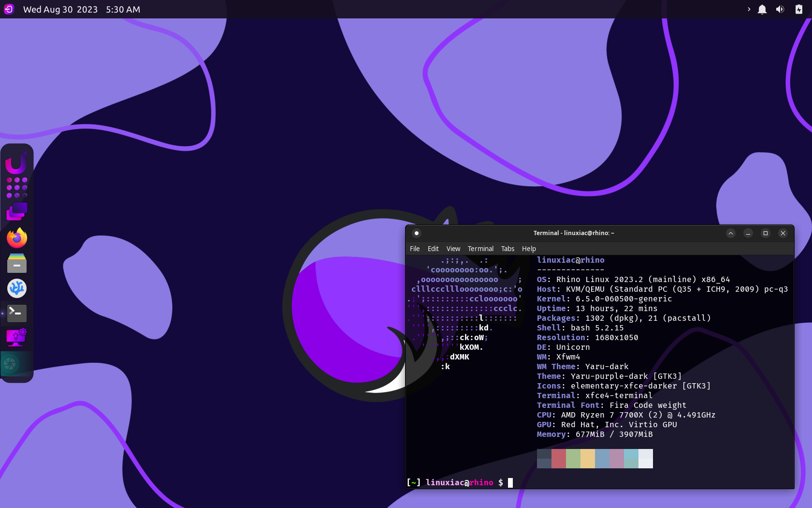Open the Edit menu in terminal
812x508 pixels.
tap(433, 249)
